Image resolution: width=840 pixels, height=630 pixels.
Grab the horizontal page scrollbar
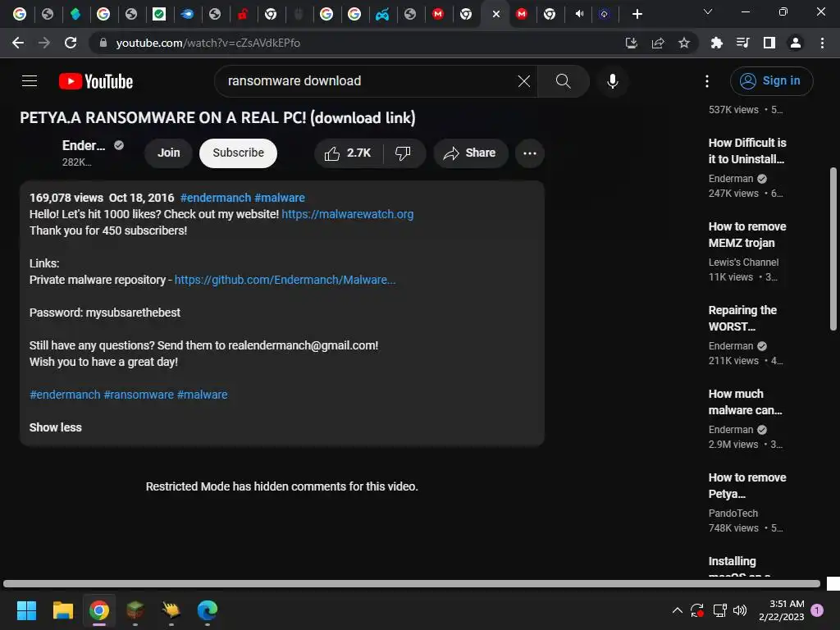pyautogui.click(x=412, y=584)
